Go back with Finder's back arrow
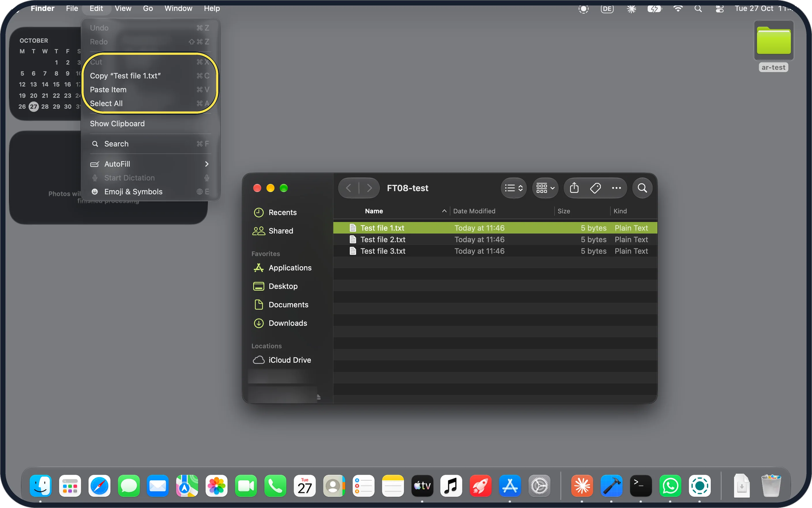The image size is (812, 508). [348, 188]
